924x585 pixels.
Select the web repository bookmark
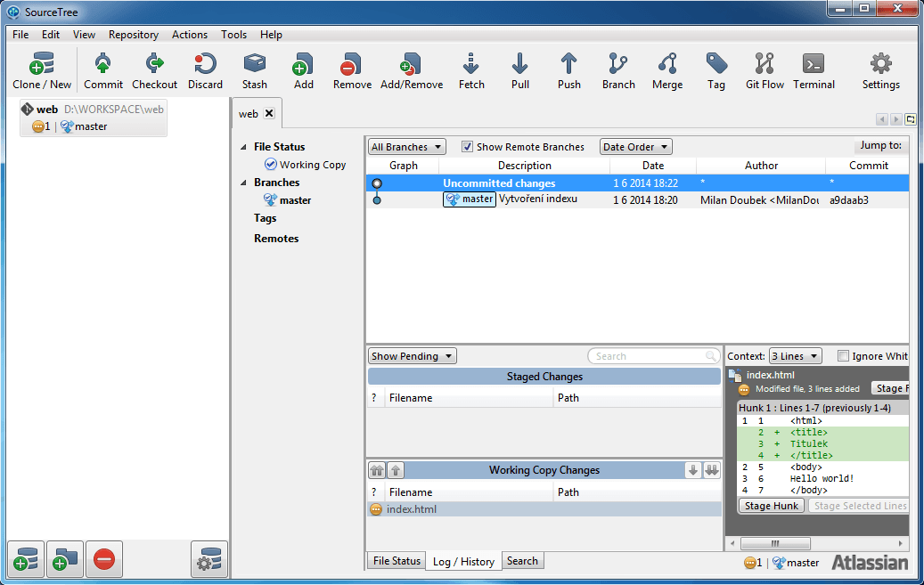point(93,118)
